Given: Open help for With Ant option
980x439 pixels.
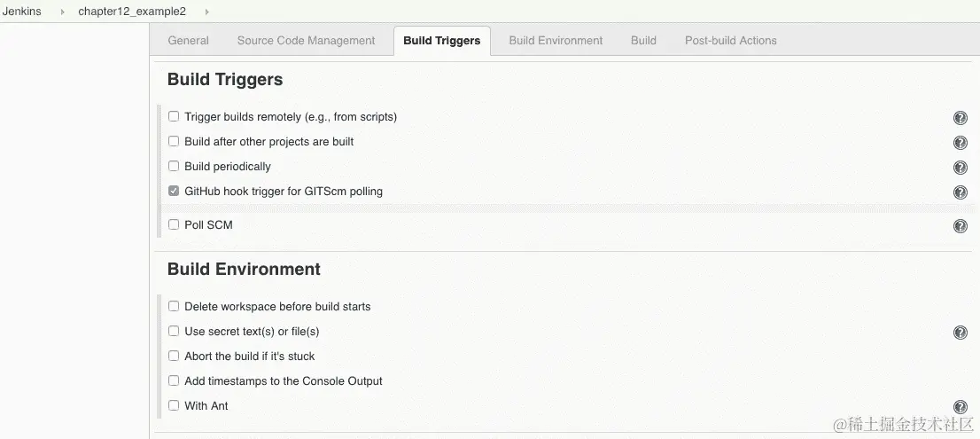Looking at the screenshot, I should pyautogui.click(x=960, y=407).
